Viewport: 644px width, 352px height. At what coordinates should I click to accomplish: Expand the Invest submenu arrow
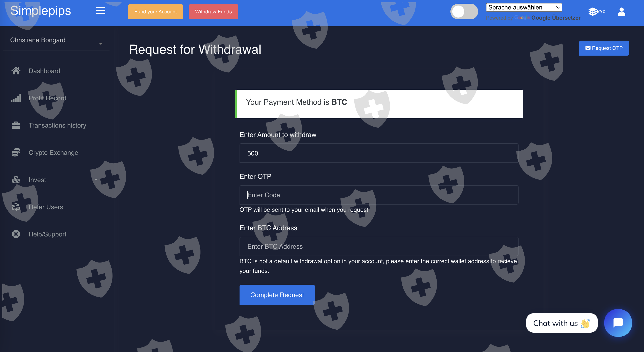pos(96,180)
